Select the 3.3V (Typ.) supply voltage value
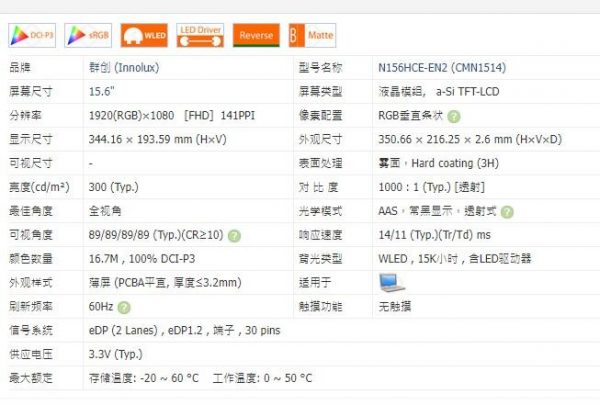600x405 pixels. (x=116, y=355)
